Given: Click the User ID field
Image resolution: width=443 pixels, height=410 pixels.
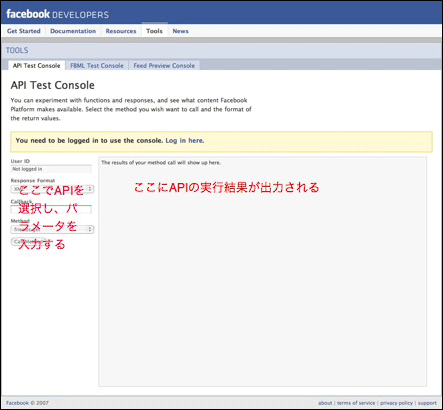Looking at the screenshot, I should tap(51, 169).
